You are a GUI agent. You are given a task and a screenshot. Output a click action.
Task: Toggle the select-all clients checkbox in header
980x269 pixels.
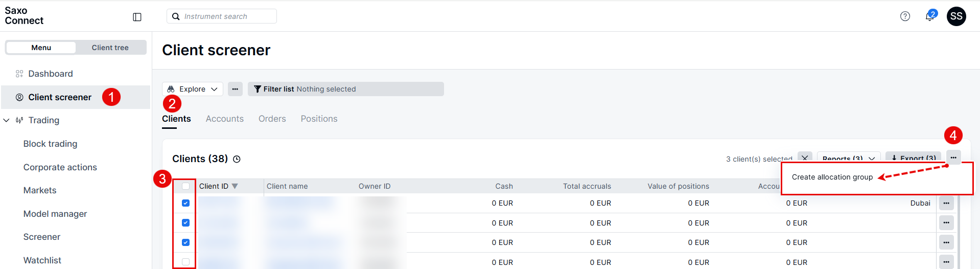pos(185,186)
